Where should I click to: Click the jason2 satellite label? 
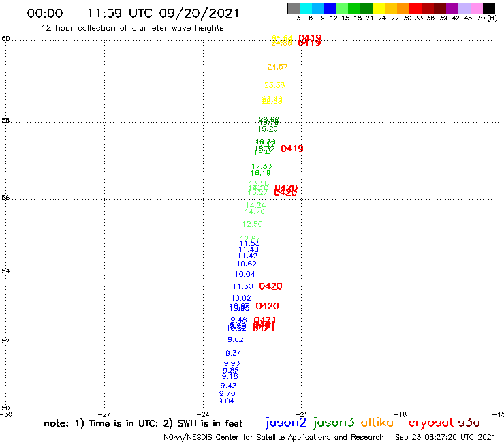point(286,423)
